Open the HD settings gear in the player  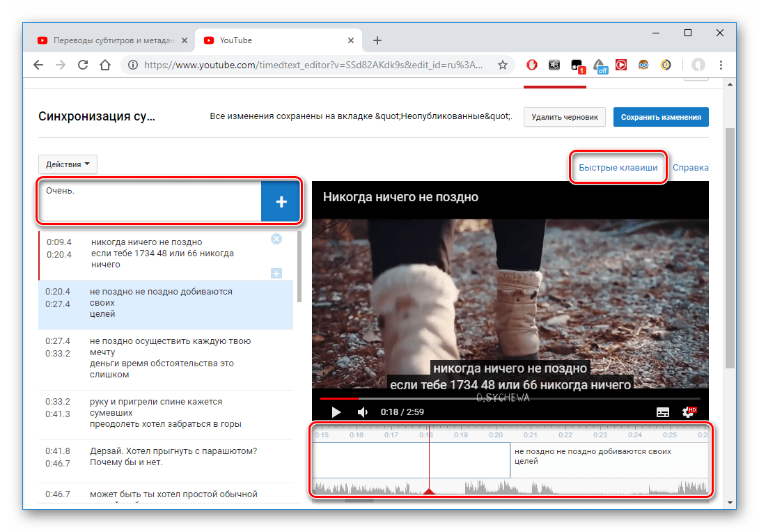coord(687,412)
